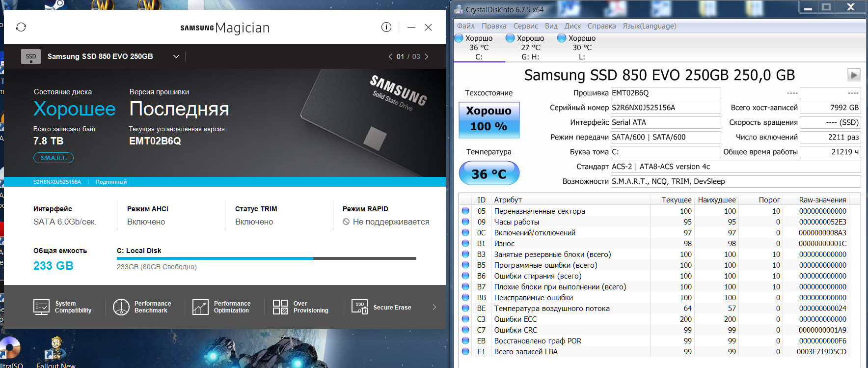The image size is (868, 368).
Task: Open System Compatibility tool
Action: (63, 307)
